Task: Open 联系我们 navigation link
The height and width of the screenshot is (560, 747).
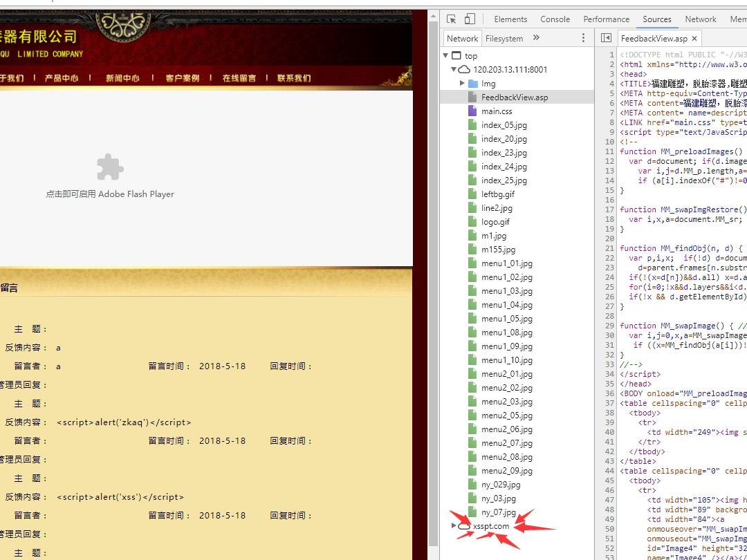Action: pos(294,78)
